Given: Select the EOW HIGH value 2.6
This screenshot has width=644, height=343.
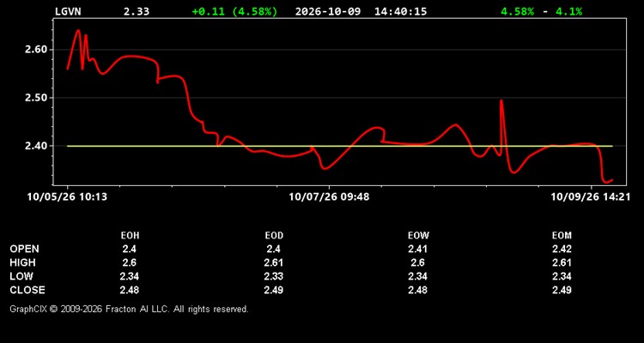Looking at the screenshot, I should [417, 262].
